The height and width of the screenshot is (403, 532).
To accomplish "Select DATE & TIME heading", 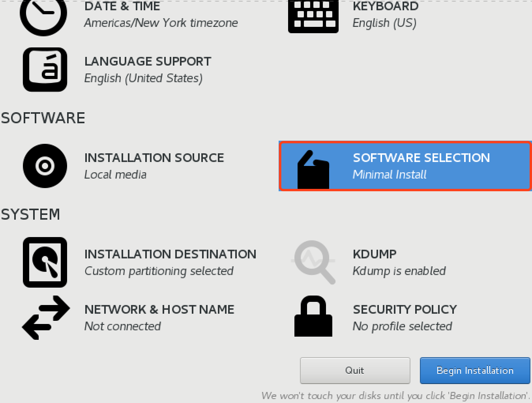I will pyautogui.click(x=122, y=6).
